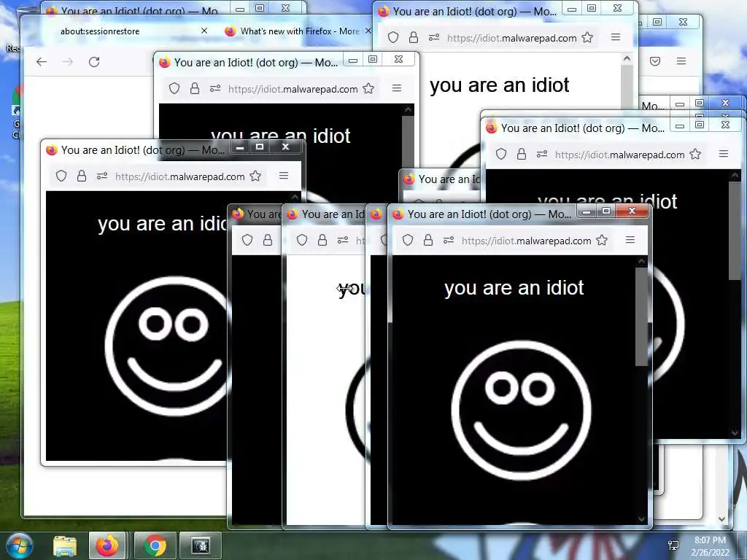Open application menu in the leftmost popup

pos(284,176)
